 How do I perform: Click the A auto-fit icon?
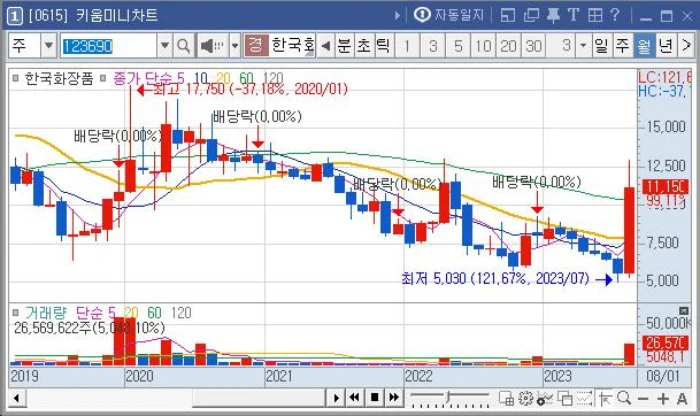pos(682,398)
